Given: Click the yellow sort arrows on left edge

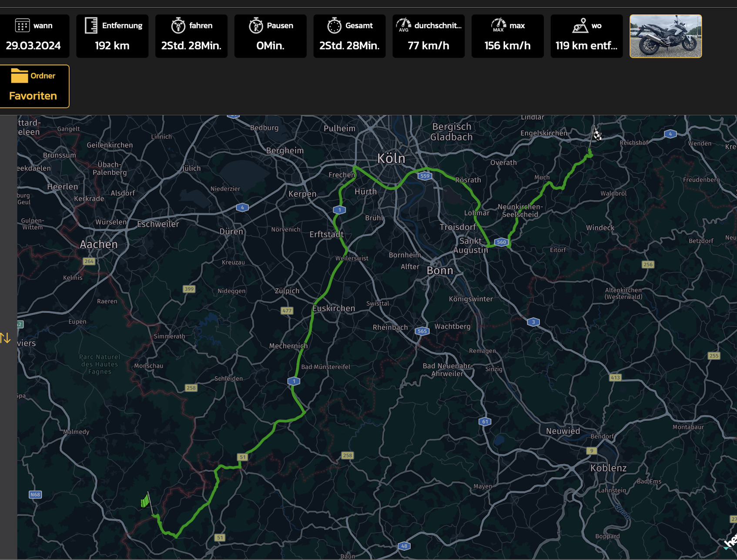Looking at the screenshot, I should pos(5,338).
